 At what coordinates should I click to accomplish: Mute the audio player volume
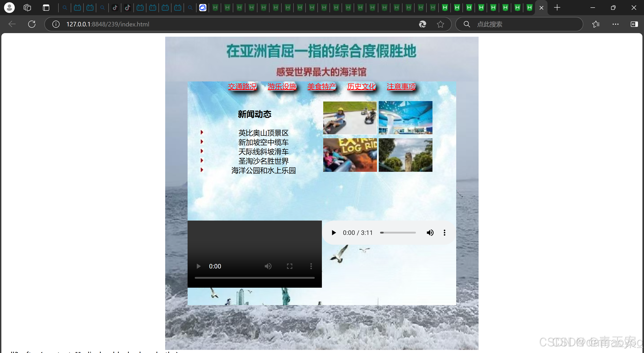(430, 233)
